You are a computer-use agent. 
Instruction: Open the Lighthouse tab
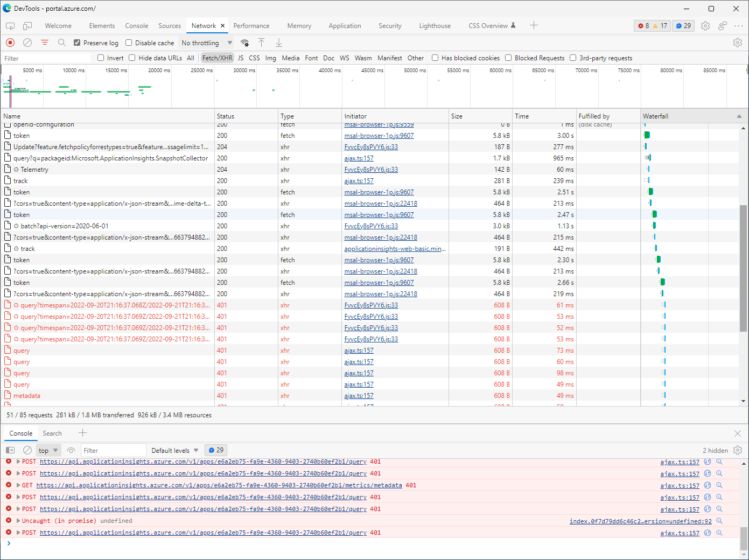tap(435, 26)
